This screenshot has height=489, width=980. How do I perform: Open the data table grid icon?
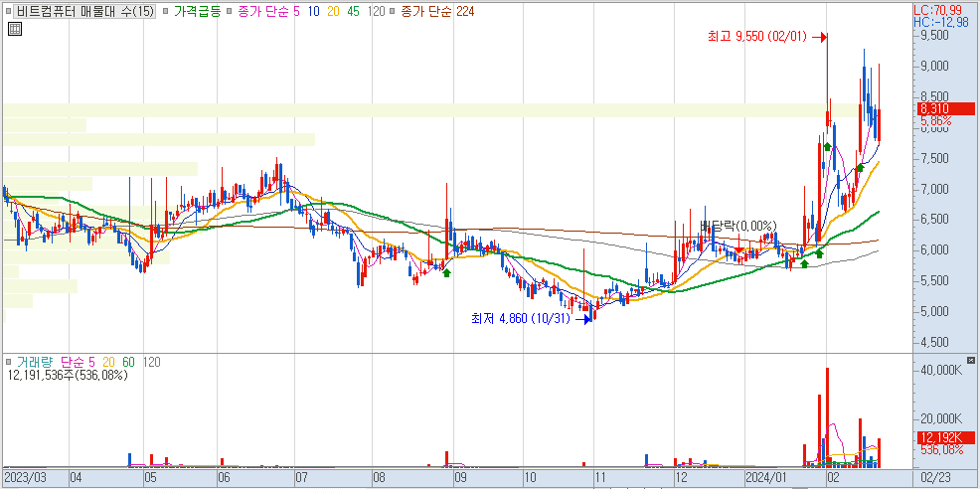(x=14, y=29)
